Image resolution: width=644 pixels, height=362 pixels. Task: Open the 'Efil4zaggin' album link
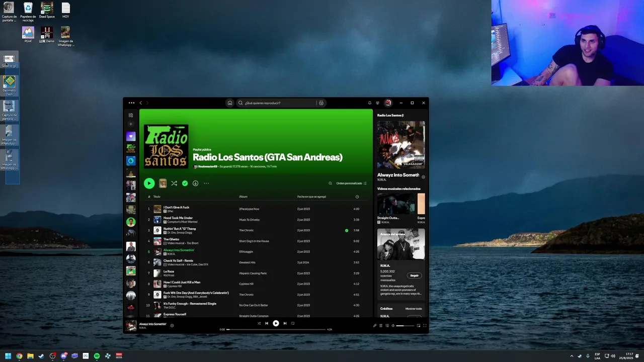click(246, 252)
